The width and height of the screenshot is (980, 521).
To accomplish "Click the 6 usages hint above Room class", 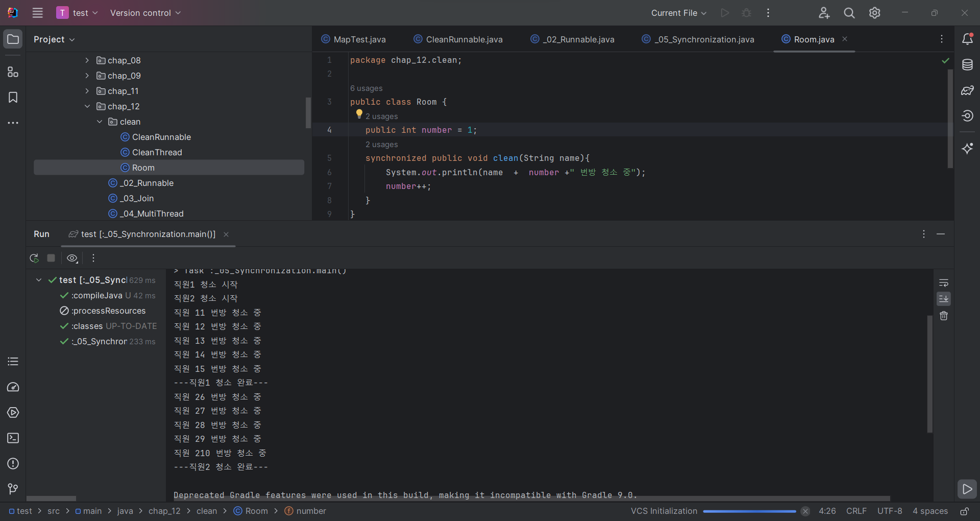I will click(x=366, y=88).
